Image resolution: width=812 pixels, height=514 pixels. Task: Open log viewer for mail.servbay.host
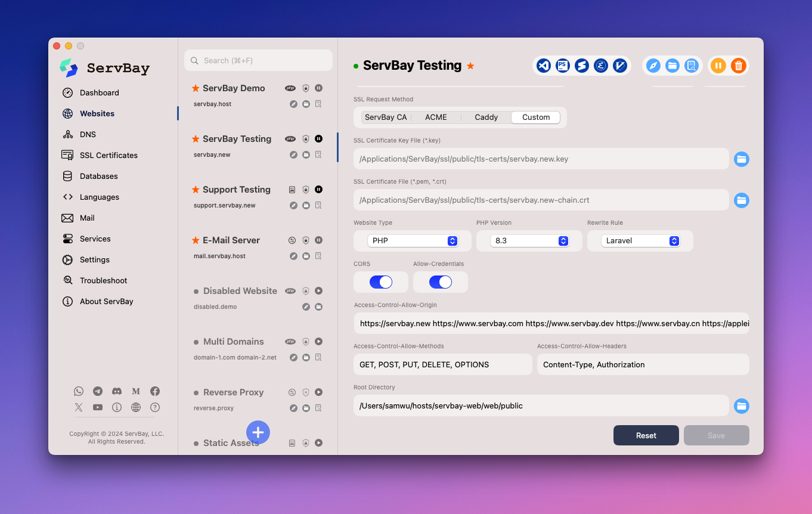318,256
